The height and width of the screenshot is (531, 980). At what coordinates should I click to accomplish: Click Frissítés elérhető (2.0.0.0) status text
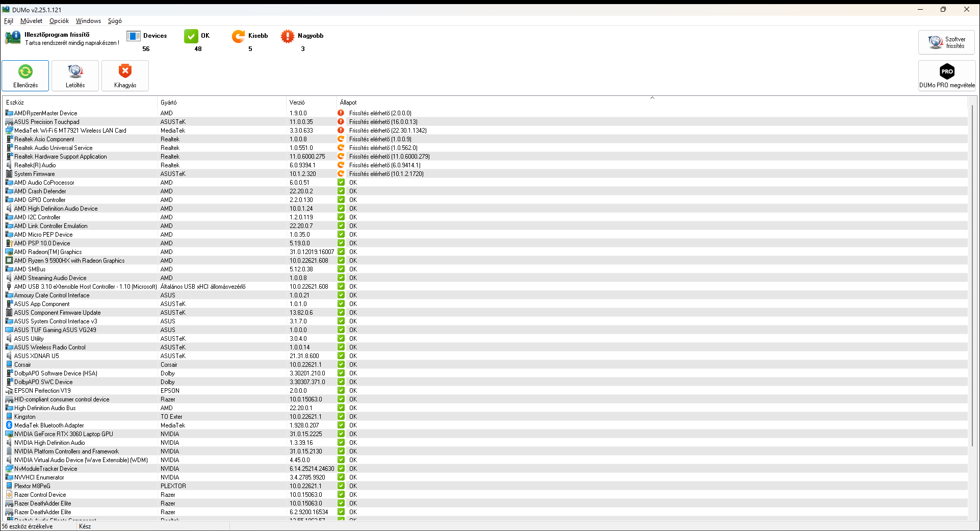[x=380, y=113]
